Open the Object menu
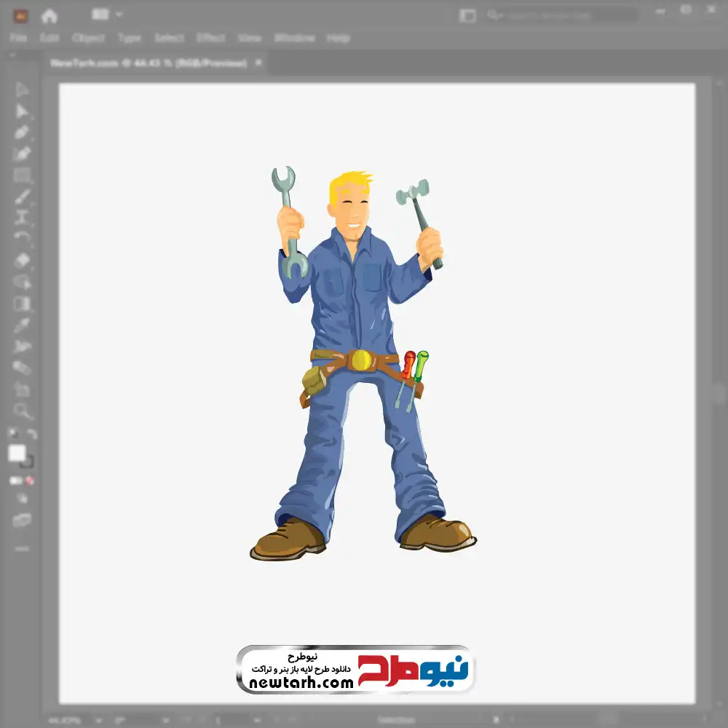Image resolution: width=728 pixels, height=728 pixels. coord(87,38)
